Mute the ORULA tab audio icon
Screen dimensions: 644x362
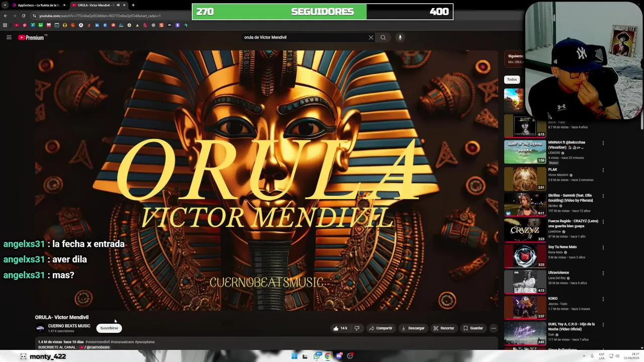click(x=118, y=5)
